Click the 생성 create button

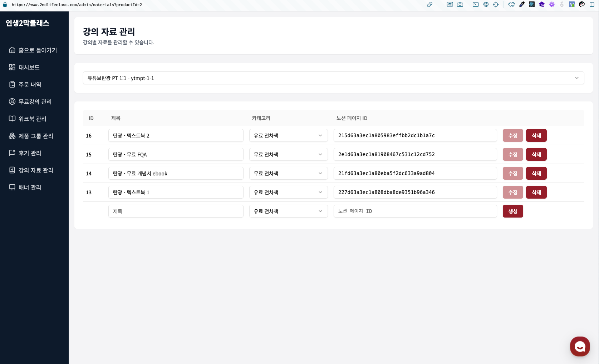tap(513, 211)
